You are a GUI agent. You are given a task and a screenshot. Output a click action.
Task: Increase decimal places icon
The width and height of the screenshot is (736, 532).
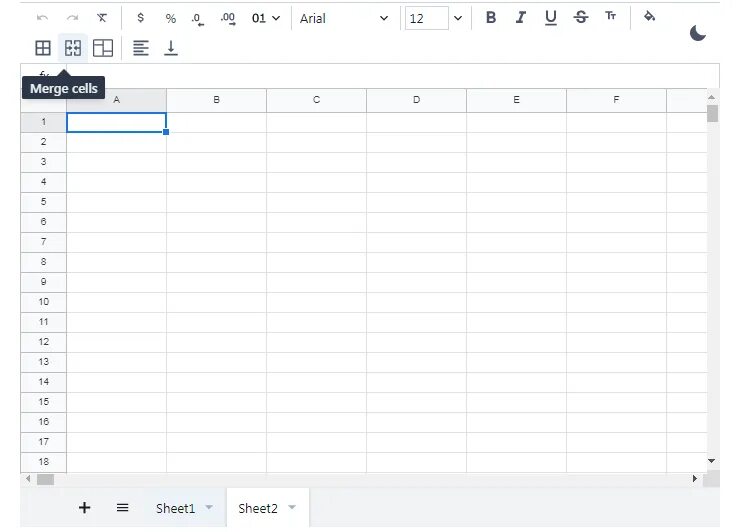[228, 19]
